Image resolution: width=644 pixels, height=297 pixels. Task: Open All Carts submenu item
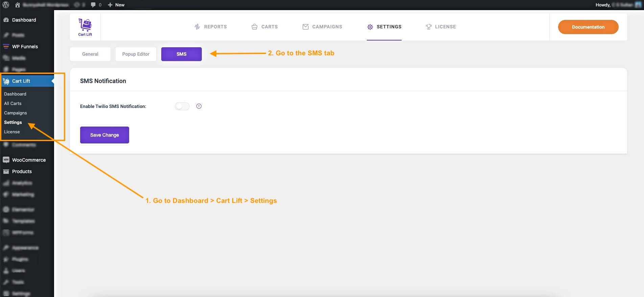click(x=13, y=103)
